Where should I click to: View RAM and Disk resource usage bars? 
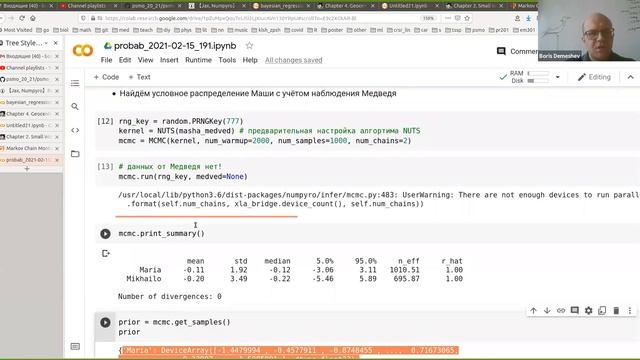(530, 77)
